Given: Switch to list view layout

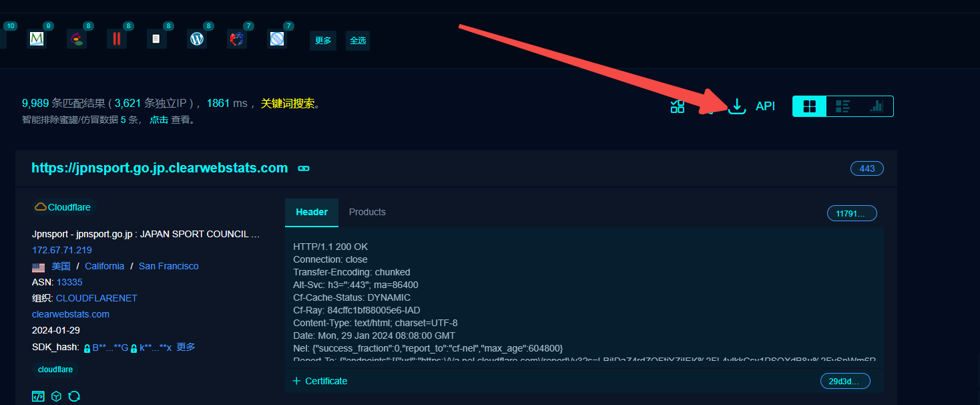Looking at the screenshot, I should [x=842, y=106].
